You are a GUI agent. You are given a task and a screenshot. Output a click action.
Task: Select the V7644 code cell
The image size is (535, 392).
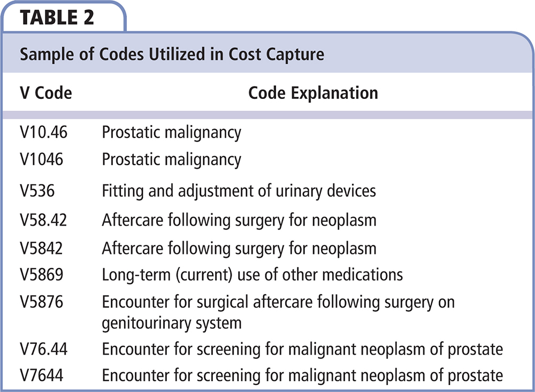(42, 375)
